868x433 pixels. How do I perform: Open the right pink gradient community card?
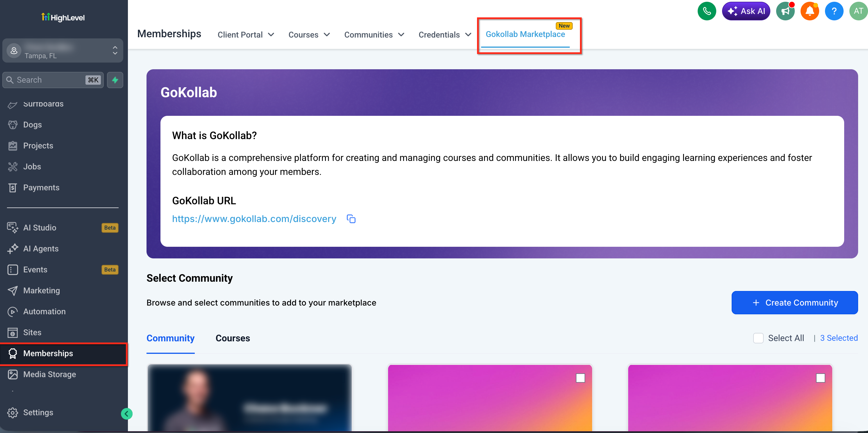coord(730,398)
